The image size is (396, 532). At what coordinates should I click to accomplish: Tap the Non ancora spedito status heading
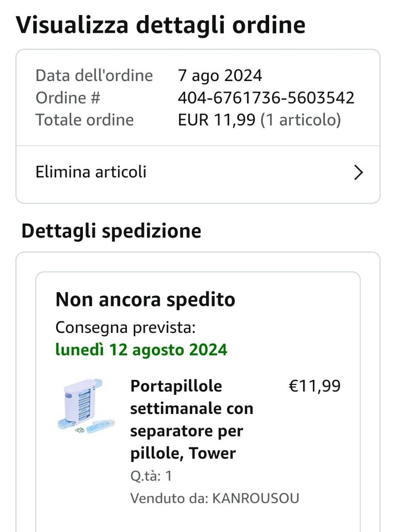(x=145, y=299)
